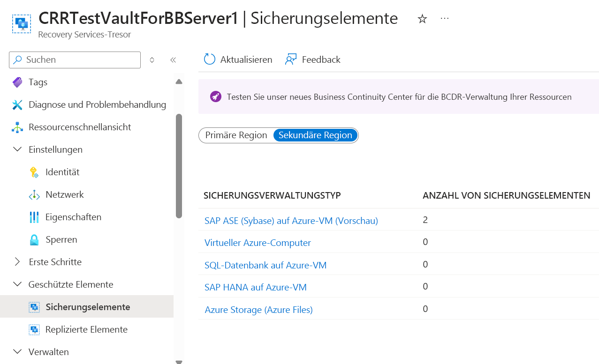Open Tags from the sidebar
Screen dimensions: 599x364
pos(38,82)
